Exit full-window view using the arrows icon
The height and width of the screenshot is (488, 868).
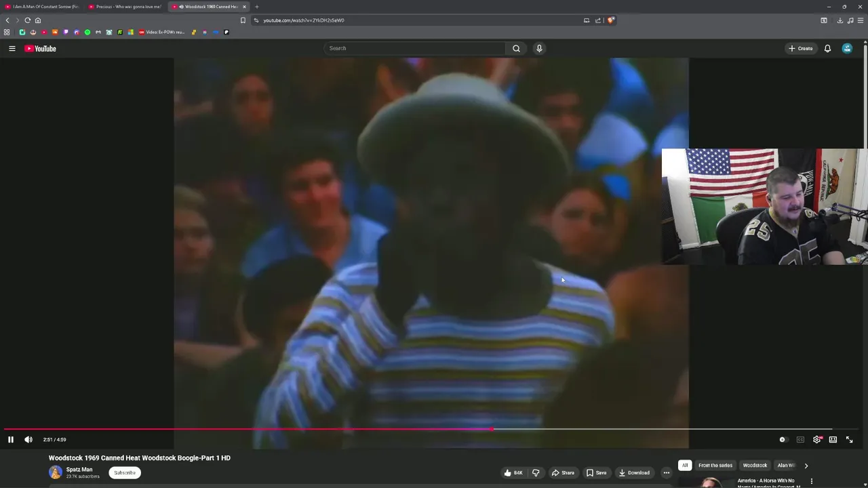[850, 439]
